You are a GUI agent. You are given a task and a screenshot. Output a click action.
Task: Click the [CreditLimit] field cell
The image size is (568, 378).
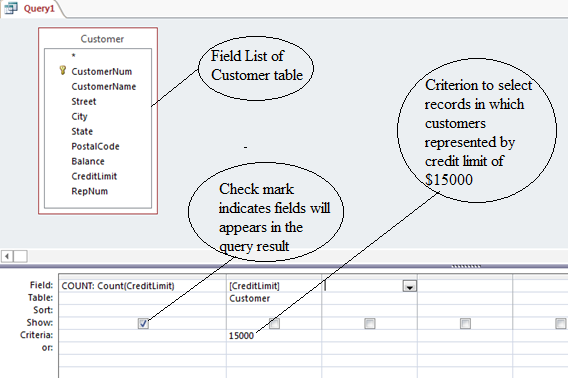274,286
